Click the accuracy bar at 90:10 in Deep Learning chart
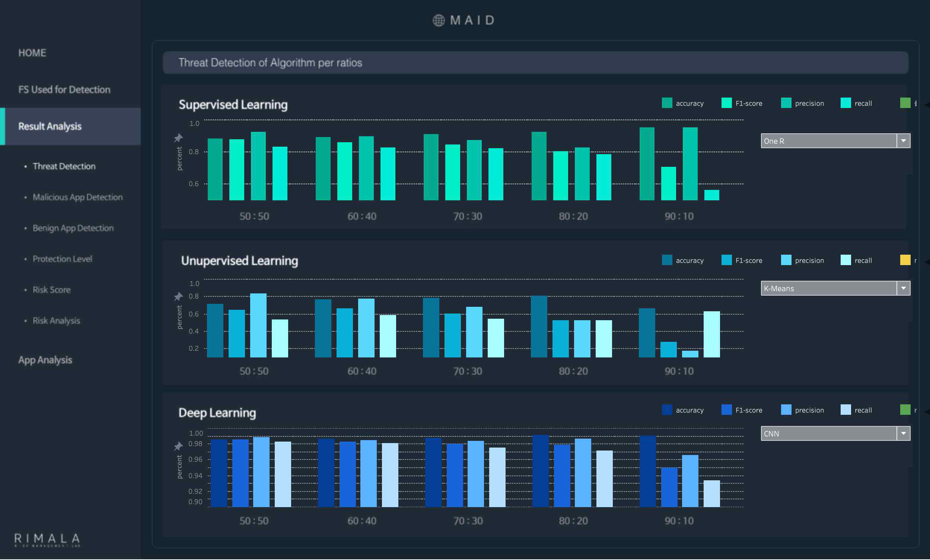This screenshot has height=560, width=930. point(648,472)
